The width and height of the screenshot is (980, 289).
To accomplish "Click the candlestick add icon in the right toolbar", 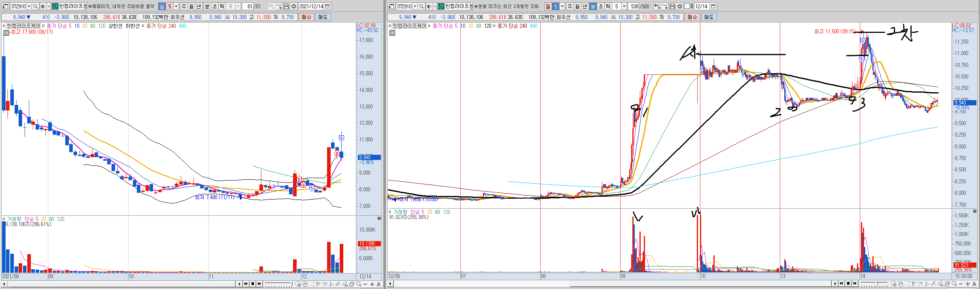I will [x=657, y=6].
